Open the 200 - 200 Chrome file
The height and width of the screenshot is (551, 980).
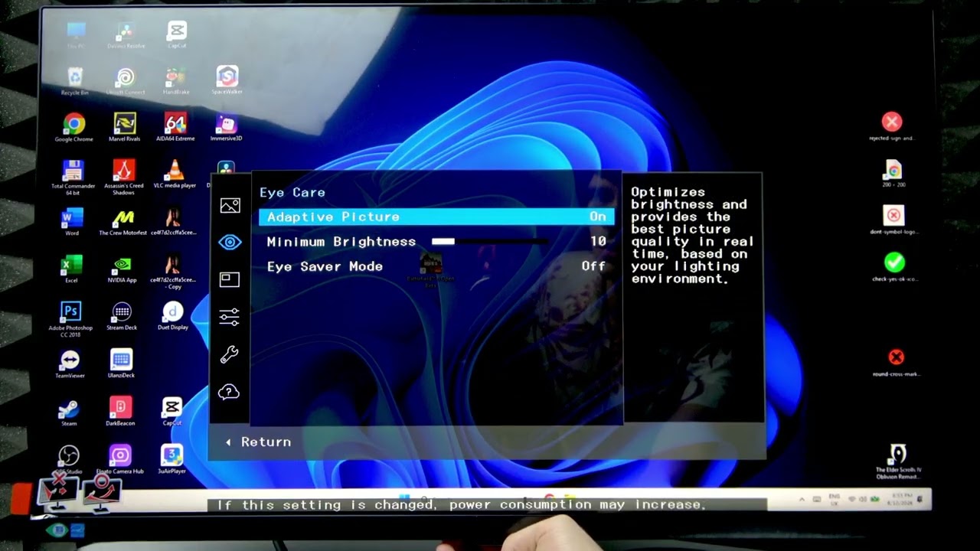(893, 174)
